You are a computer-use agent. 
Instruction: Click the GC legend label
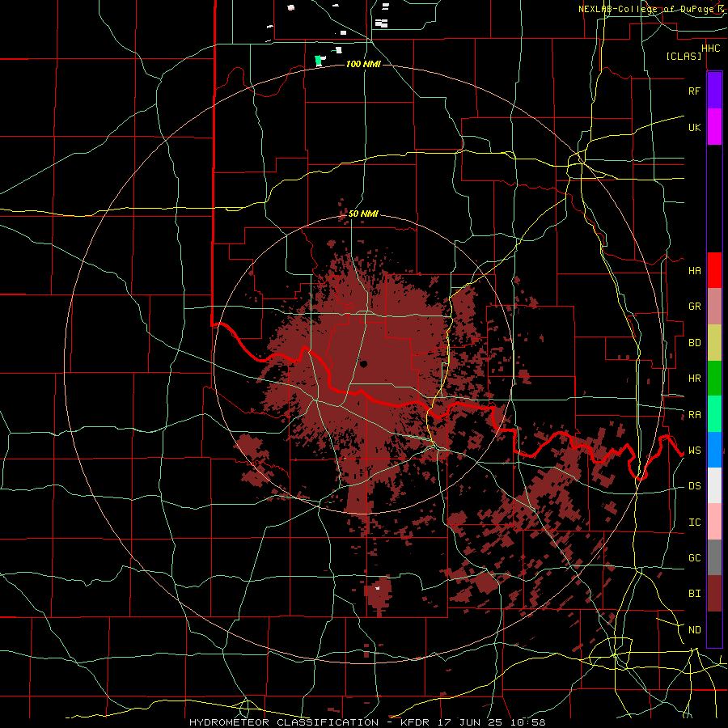coord(694,558)
